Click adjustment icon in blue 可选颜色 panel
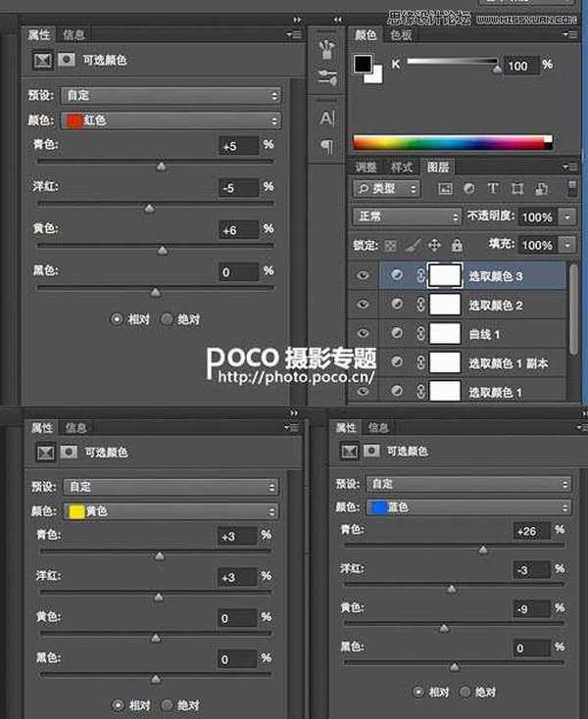The image size is (588, 719). (x=350, y=452)
